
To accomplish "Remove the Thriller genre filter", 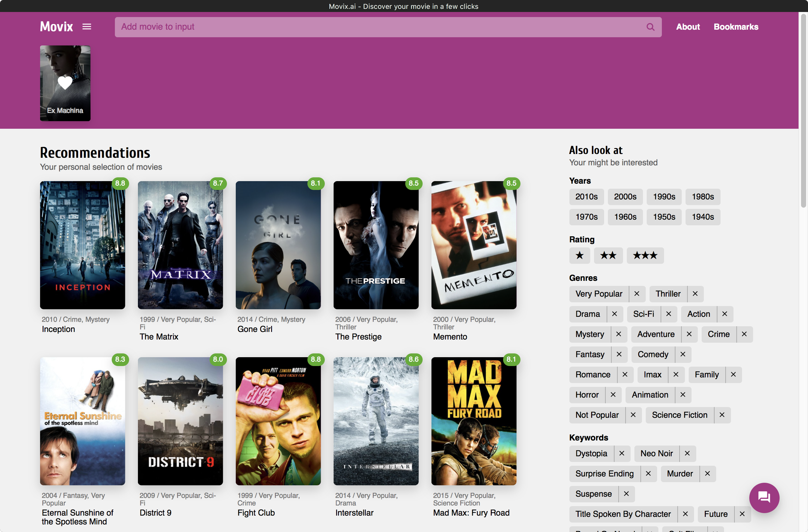I will click(x=695, y=294).
